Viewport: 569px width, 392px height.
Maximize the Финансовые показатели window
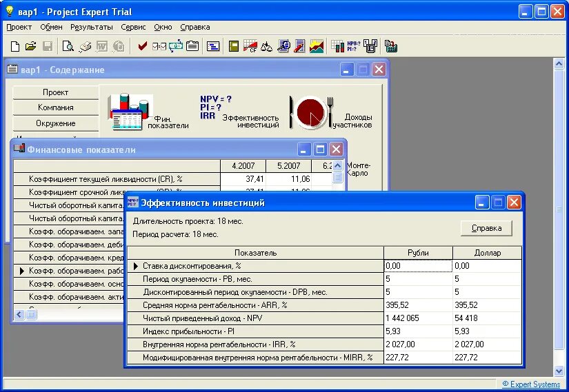(x=320, y=149)
